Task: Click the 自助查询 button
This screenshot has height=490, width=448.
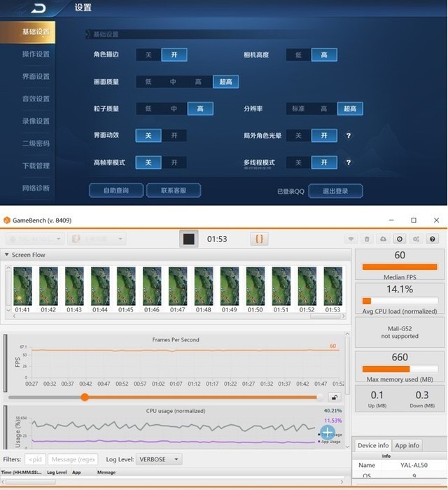Action: [x=116, y=190]
